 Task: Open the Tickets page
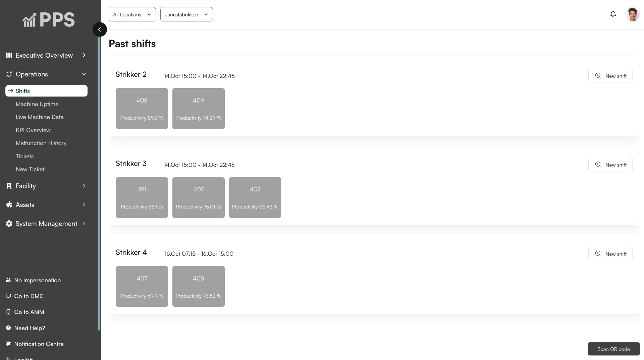[24, 156]
